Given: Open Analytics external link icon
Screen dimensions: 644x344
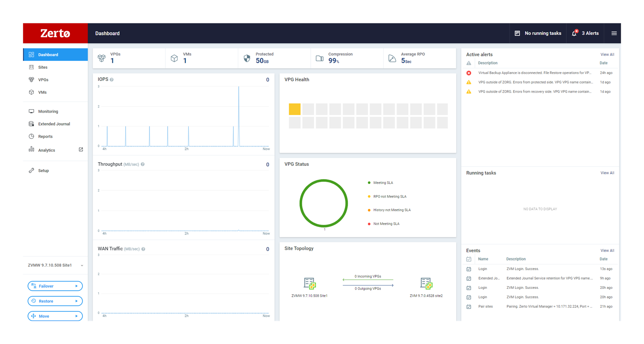Looking at the screenshot, I should tap(81, 150).
